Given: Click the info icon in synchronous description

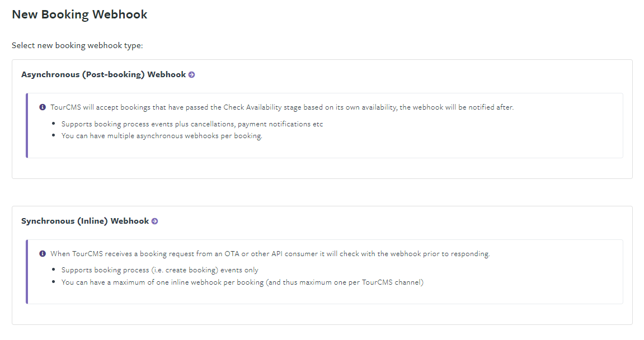Looking at the screenshot, I should (x=43, y=253).
